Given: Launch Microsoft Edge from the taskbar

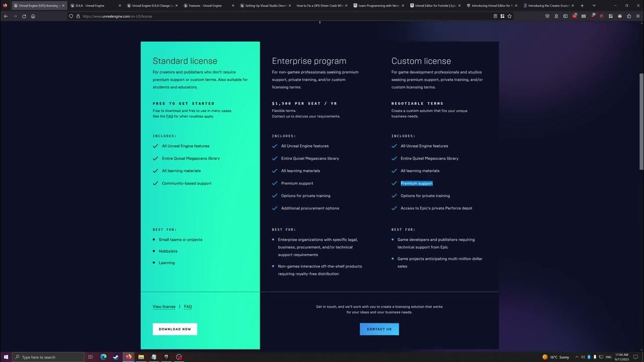Looking at the screenshot, I should [103, 357].
